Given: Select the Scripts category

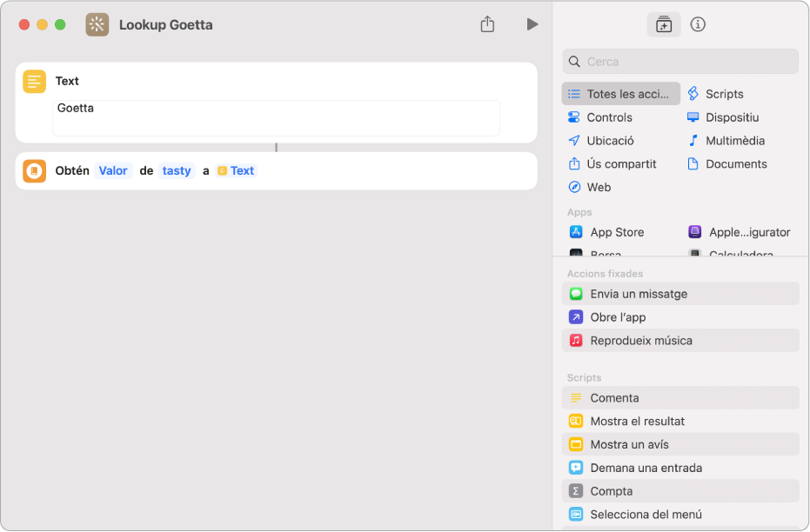Looking at the screenshot, I should [x=715, y=94].
